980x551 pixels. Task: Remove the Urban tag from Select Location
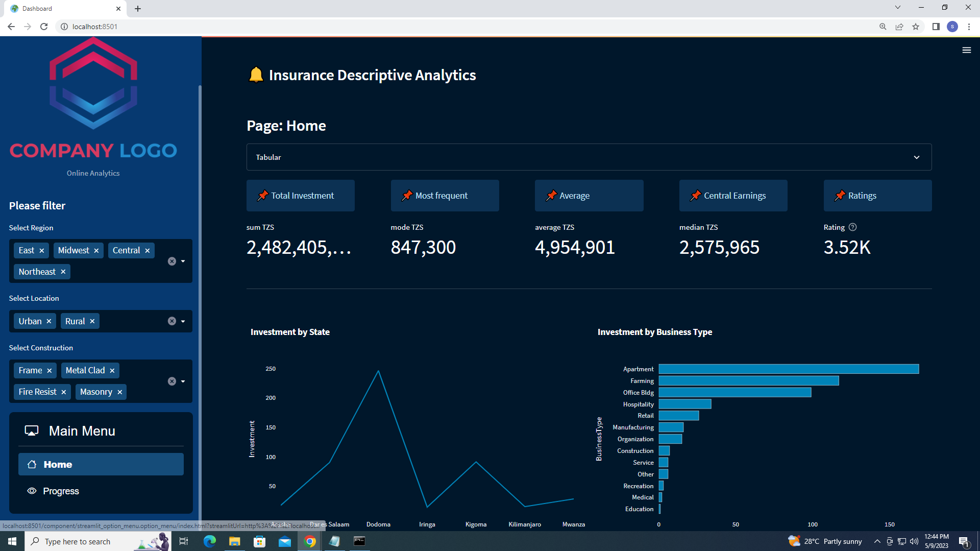[48, 321]
